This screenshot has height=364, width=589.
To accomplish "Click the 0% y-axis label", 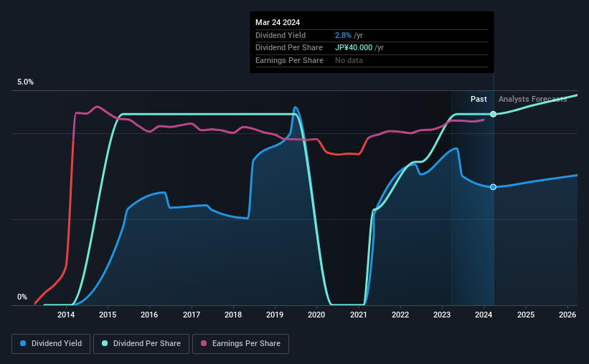I will (x=22, y=297).
